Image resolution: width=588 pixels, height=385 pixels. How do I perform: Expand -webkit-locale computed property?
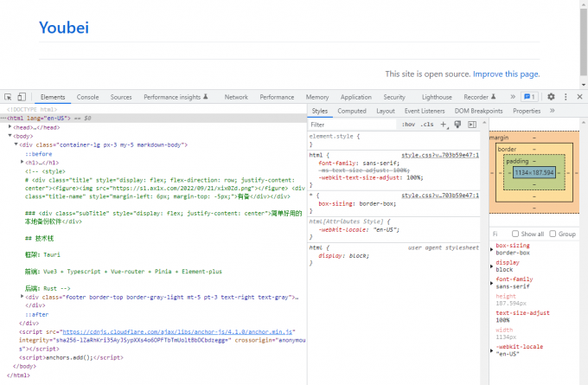[x=492, y=350]
